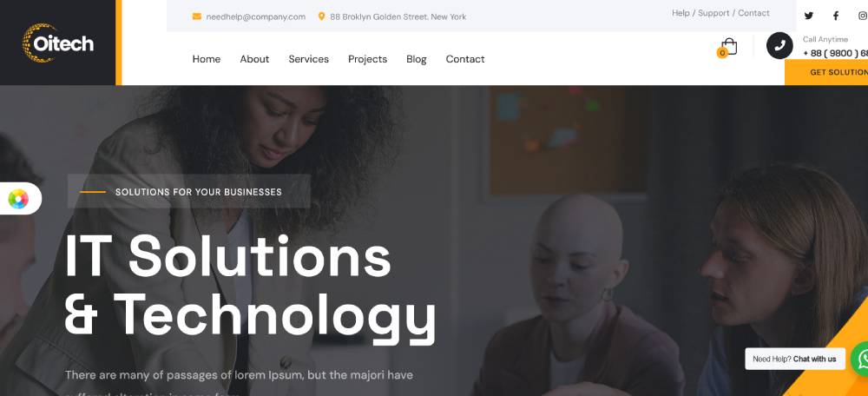The image size is (868, 396).
Task: Click the Help / Support / Contact link
Action: coord(720,13)
